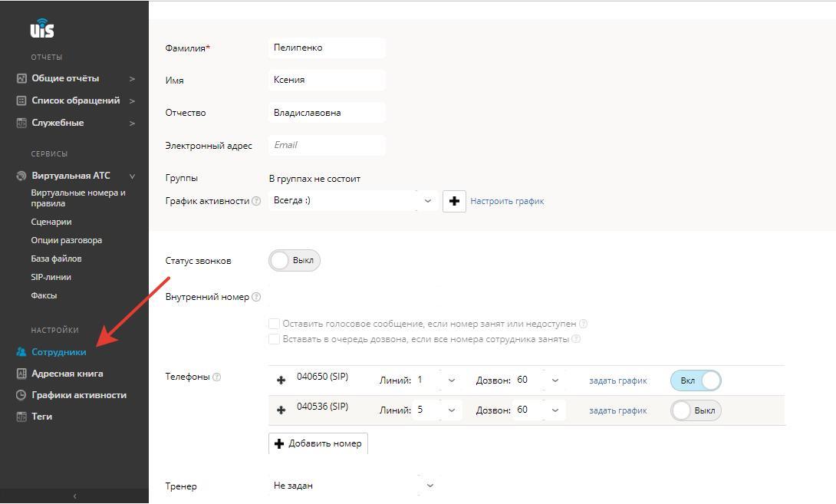
Task: Click the move handle for 040650 (SIP)
Action: [281, 380]
